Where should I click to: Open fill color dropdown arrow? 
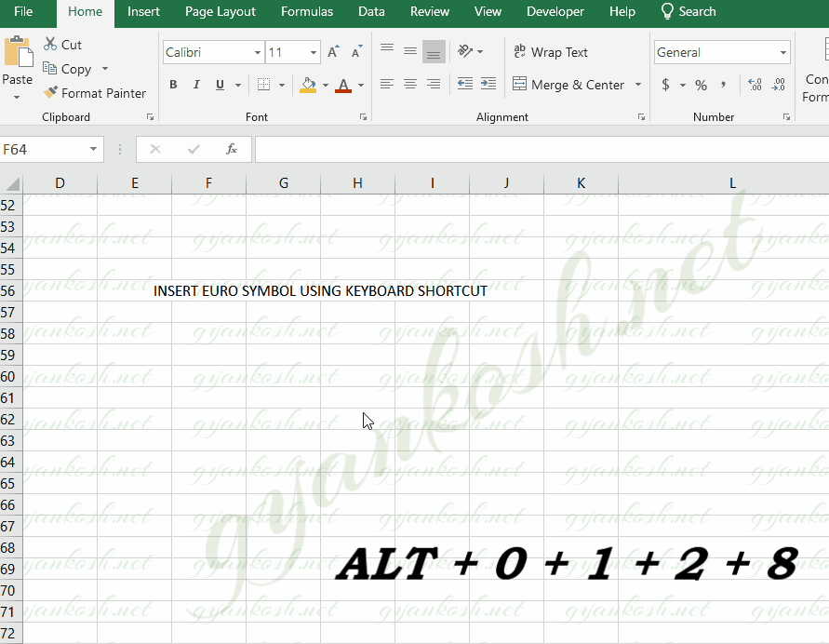coord(325,85)
